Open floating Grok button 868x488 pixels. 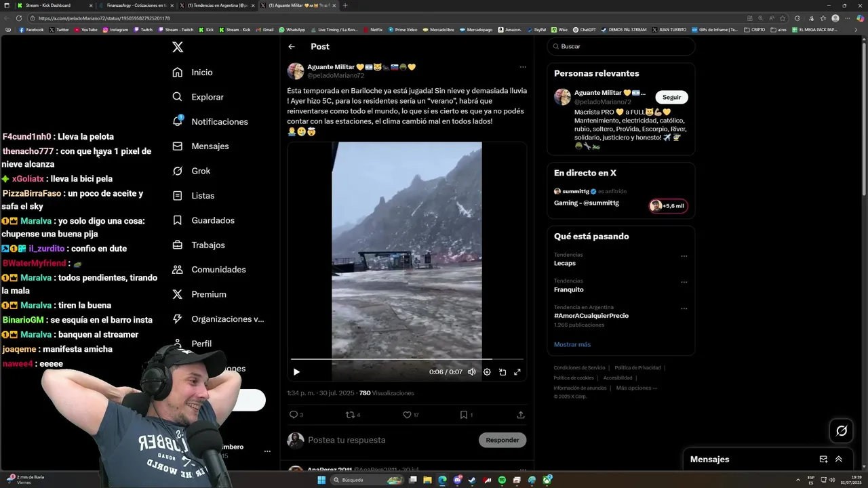pyautogui.click(x=842, y=430)
